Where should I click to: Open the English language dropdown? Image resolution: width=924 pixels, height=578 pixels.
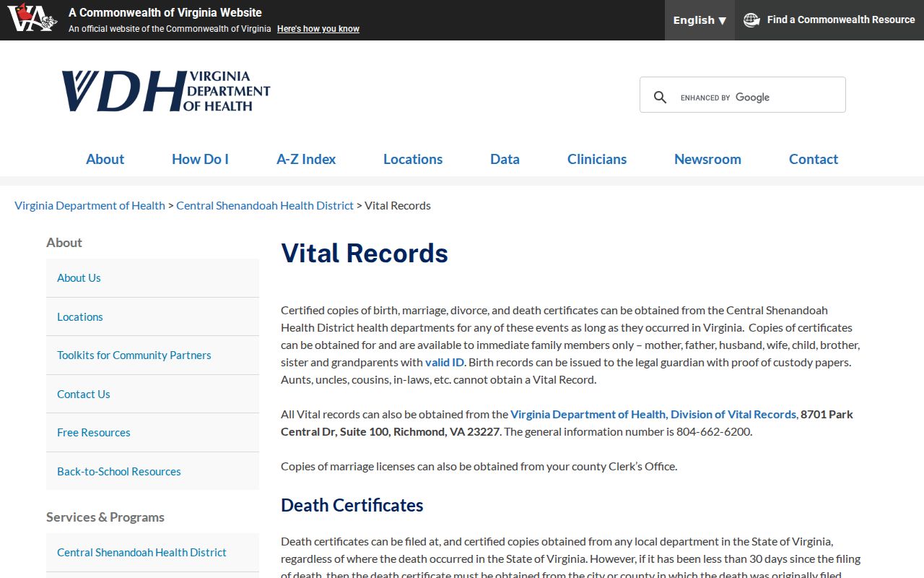click(699, 20)
